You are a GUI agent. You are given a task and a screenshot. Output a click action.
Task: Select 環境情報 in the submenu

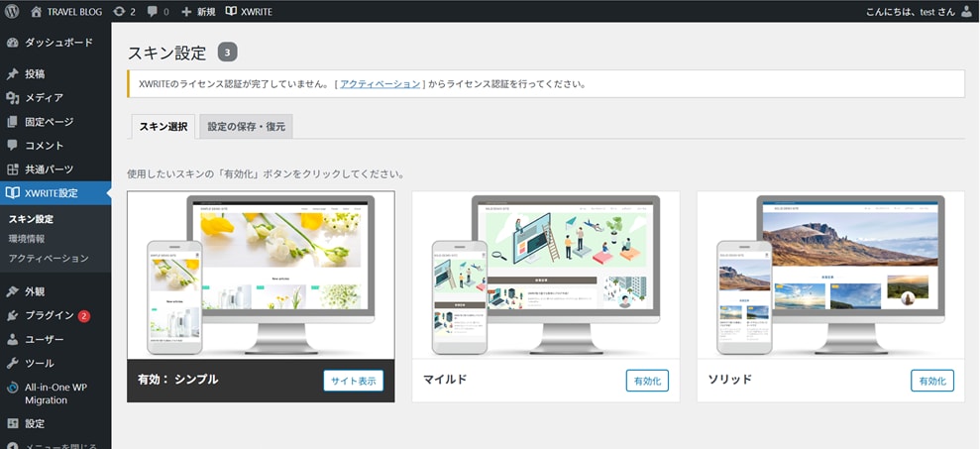tap(27, 239)
